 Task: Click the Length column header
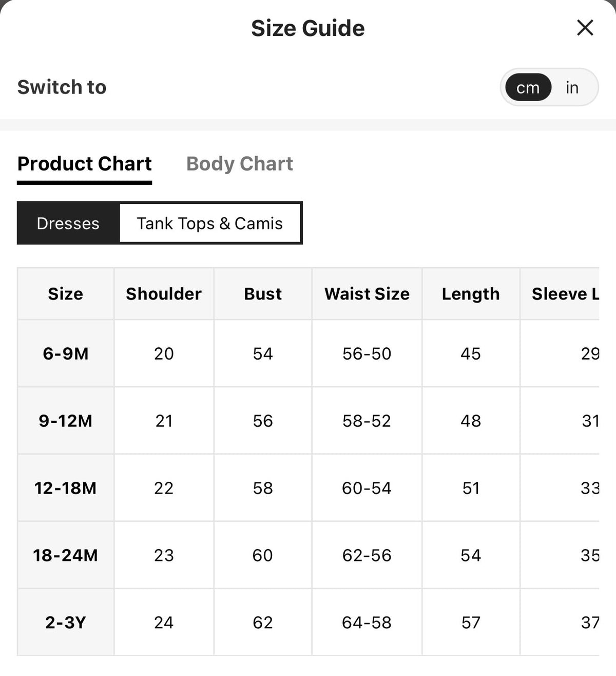pyautogui.click(x=471, y=294)
